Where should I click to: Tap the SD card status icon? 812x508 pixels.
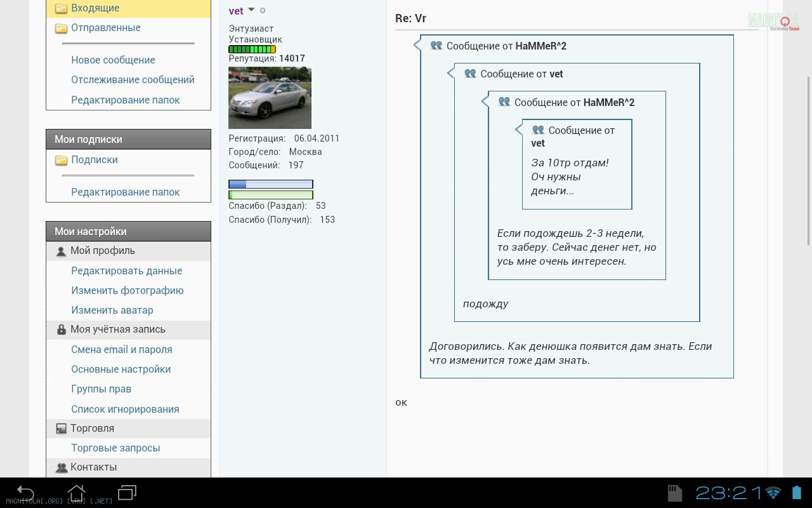click(675, 493)
